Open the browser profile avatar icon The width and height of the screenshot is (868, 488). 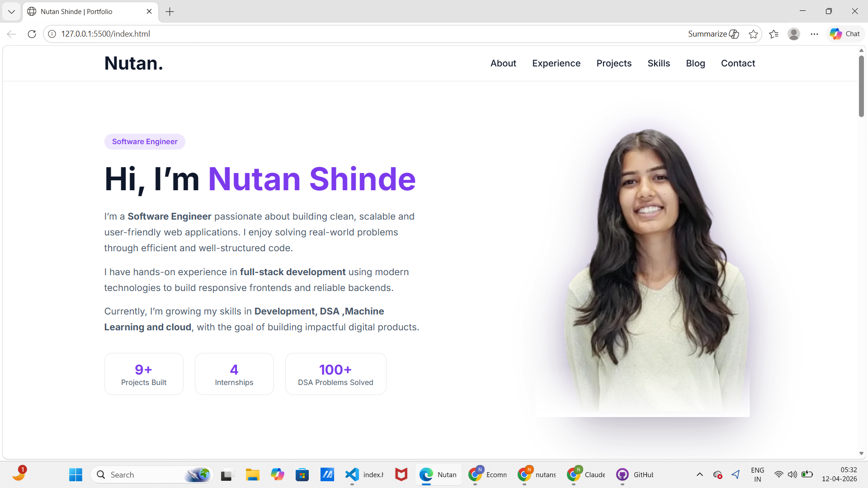click(x=794, y=34)
